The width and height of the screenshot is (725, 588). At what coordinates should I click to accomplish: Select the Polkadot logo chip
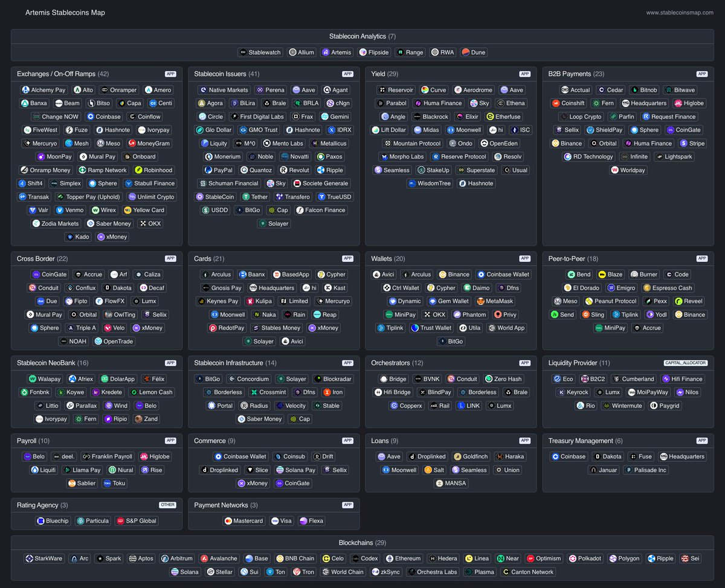pos(572,558)
